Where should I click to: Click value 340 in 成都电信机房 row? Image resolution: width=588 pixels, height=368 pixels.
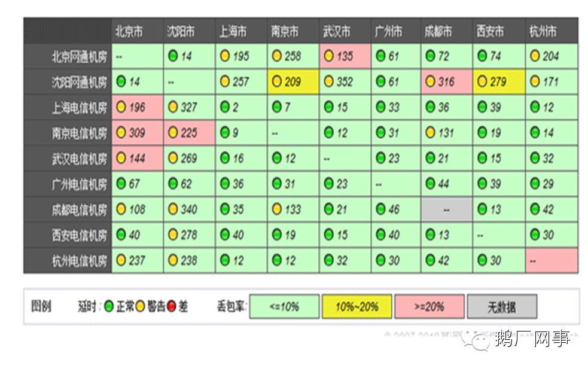pyautogui.click(x=188, y=209)
